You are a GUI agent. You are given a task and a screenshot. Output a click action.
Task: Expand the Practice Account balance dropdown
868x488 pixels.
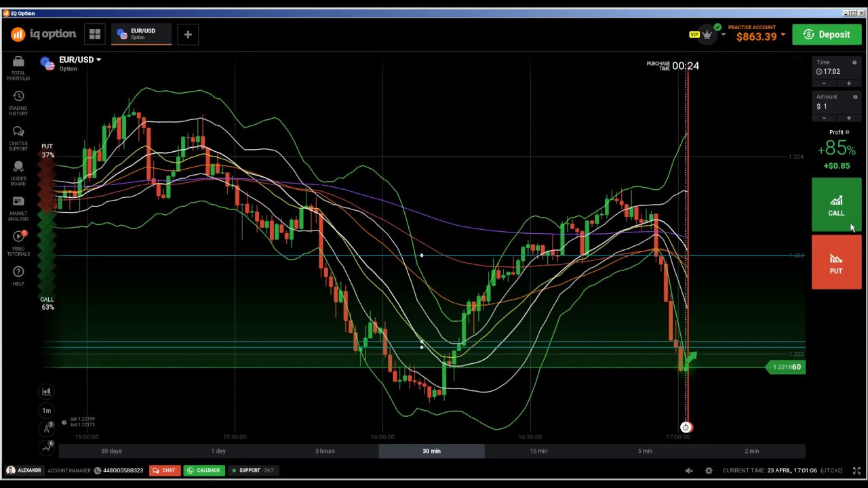point(783,35)
